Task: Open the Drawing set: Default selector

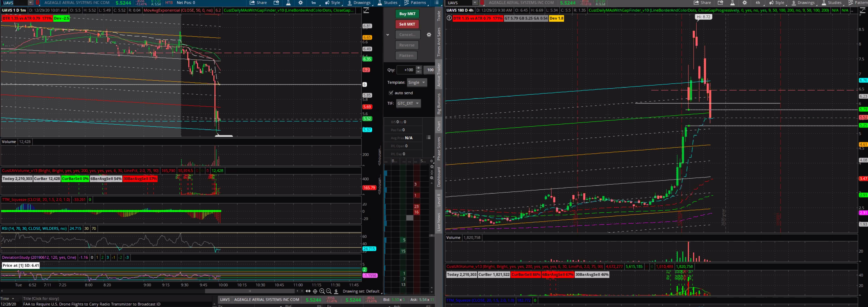Action: point(363,291)
